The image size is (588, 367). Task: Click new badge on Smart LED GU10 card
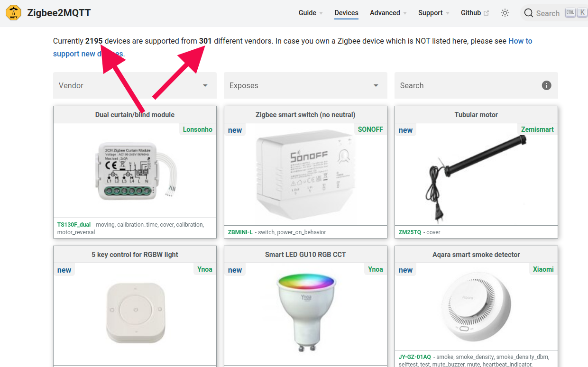(x=235, y=270)
